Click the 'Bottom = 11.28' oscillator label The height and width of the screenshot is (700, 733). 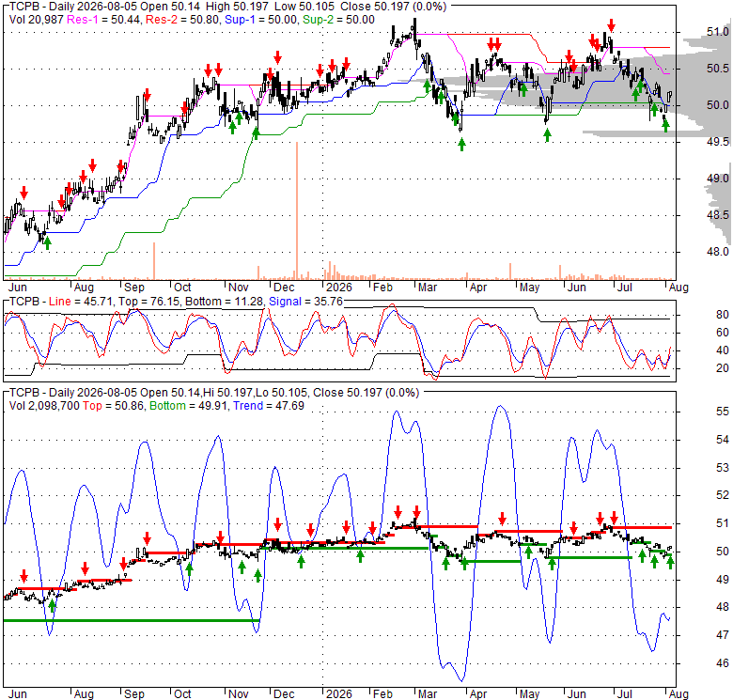click(225, 302)
